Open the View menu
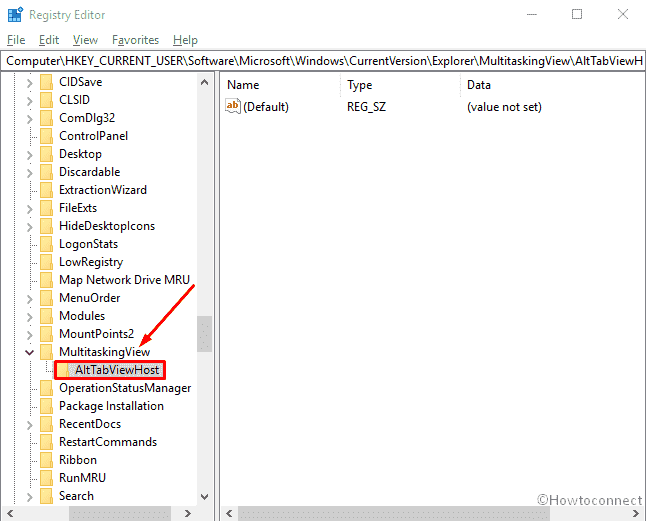The image size is (646, 521). pos(85,40)
